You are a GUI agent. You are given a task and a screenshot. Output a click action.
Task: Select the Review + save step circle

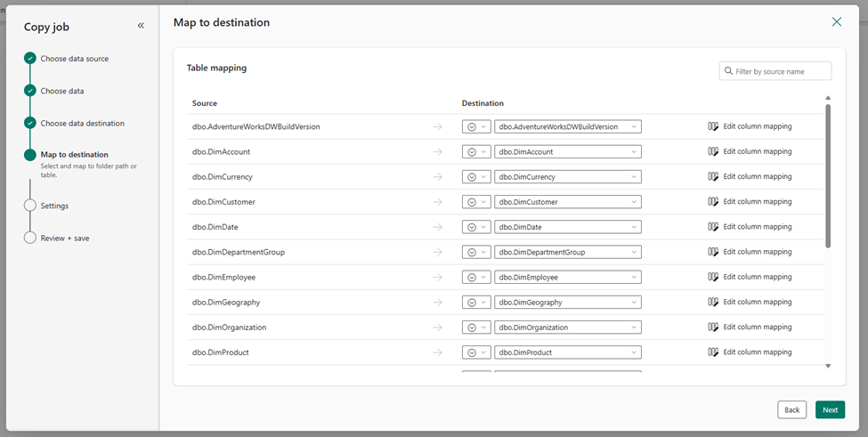(x=30, y=238)
